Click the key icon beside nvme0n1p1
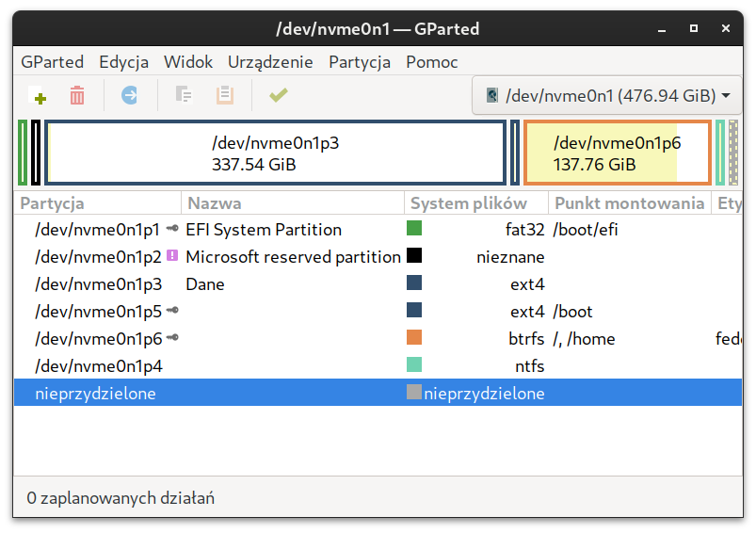This screenshot has width=756, height=533. click(x=172, y=230)
